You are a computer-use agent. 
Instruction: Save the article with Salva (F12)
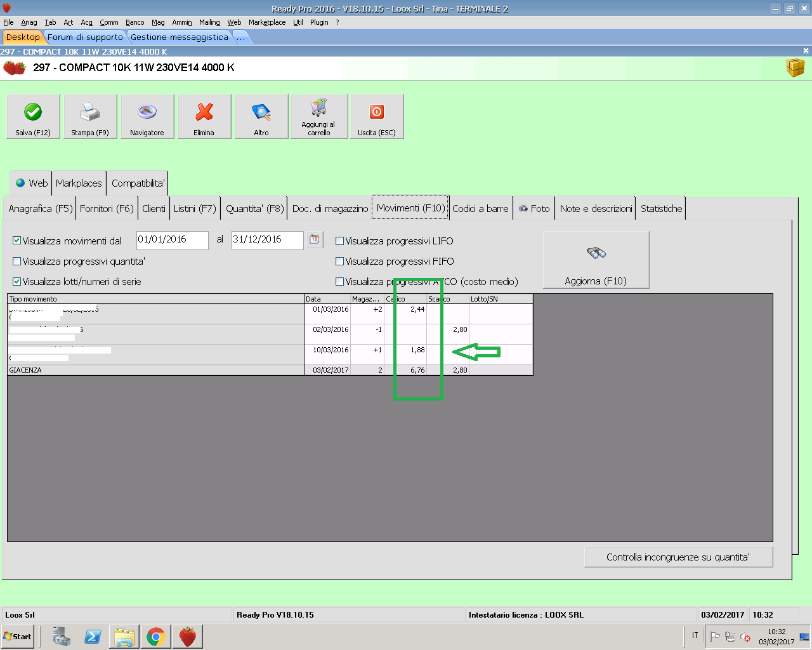(33, 116)
